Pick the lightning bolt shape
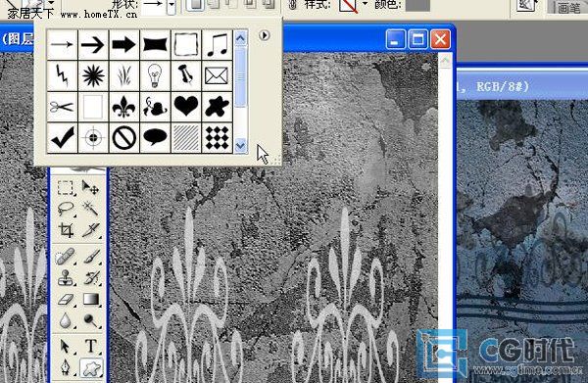 click(x=63, y=75)
